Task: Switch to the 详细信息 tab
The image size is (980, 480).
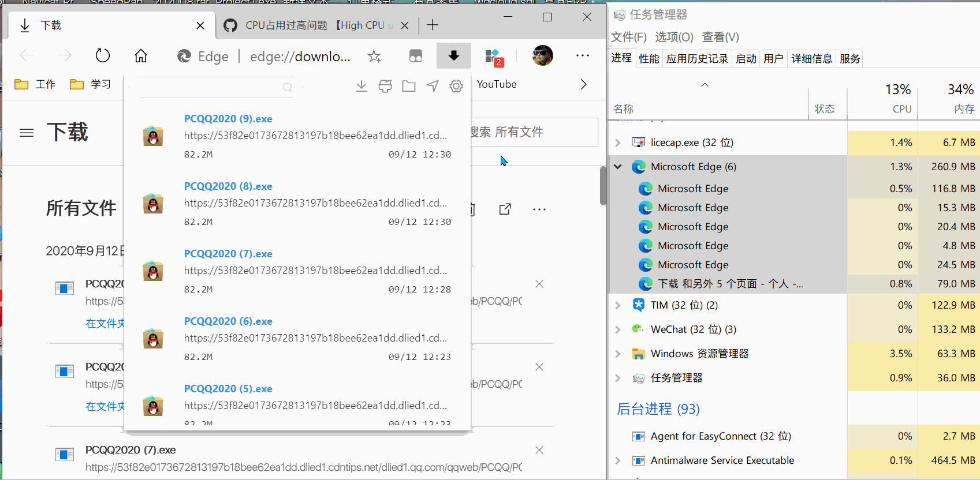Action: pyautogui.click(x=812, y=58)
